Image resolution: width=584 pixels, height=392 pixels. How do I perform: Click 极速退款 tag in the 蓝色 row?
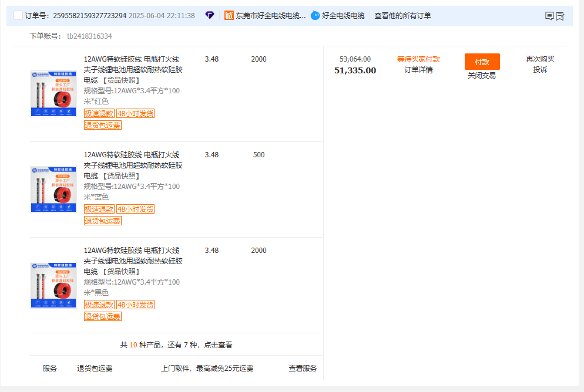click(x=99, y=209)
